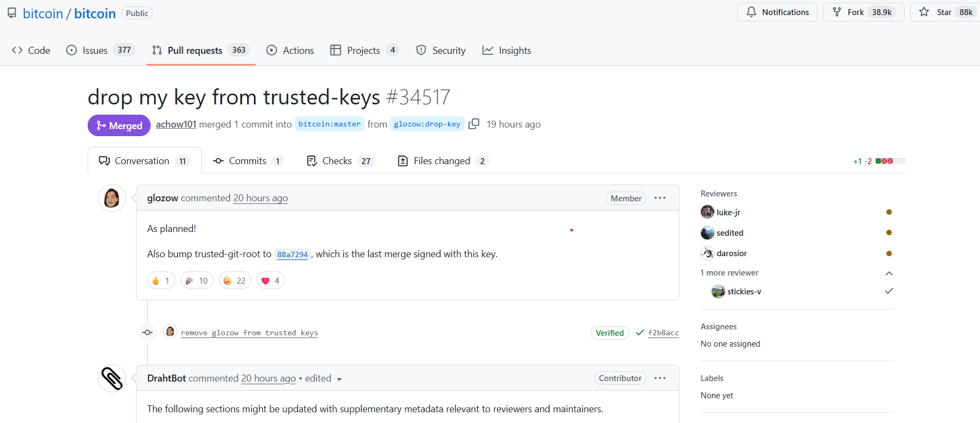Image resolution: width=980 pixels, height=423 pixels.
Task: Click luke-jr's reviewer avatar
Action: click(x=707, y=212)
